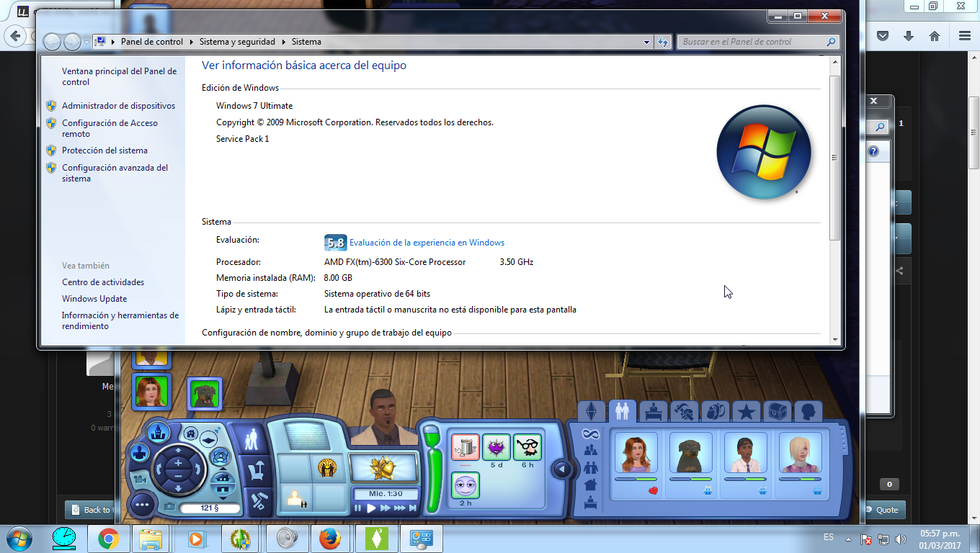
Task: Filter relationships by All infinity icon
Action: coord(591,433)
